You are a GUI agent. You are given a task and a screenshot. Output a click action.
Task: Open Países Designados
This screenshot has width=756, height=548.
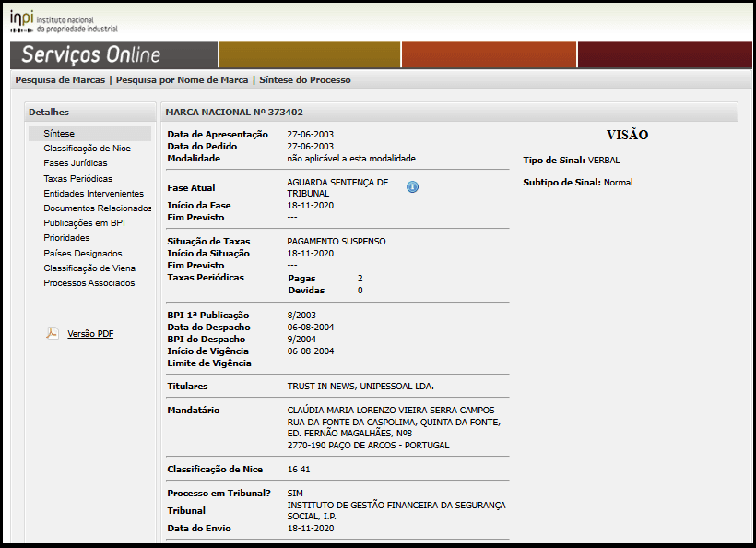tap(82, 254)
